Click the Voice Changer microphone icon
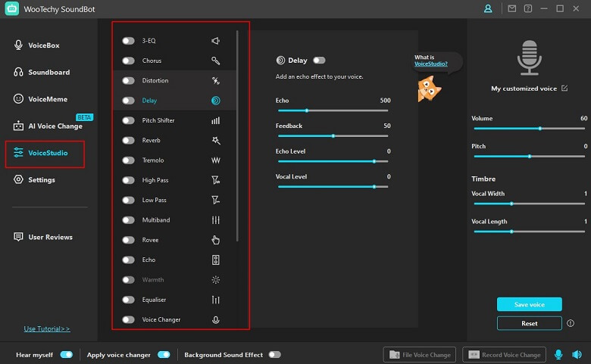The image size is (591, 364). (216, 320)
